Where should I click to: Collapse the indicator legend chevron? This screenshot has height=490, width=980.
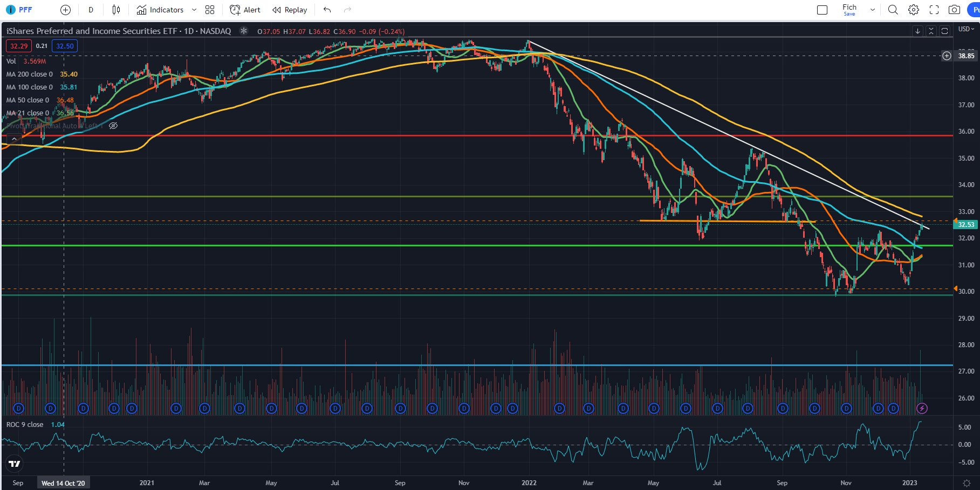point(14,139)
